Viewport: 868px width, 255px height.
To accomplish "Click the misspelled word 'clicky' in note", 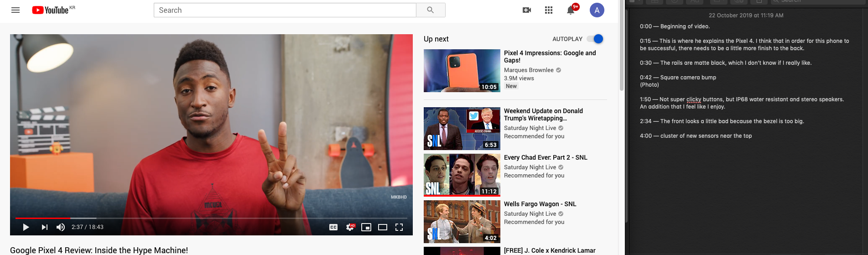I will pyautogui.click(x=694, y=99).
